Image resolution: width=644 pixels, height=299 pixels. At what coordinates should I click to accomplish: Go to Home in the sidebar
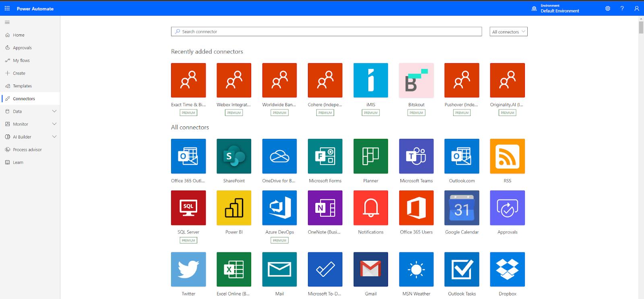click(30, 35)
